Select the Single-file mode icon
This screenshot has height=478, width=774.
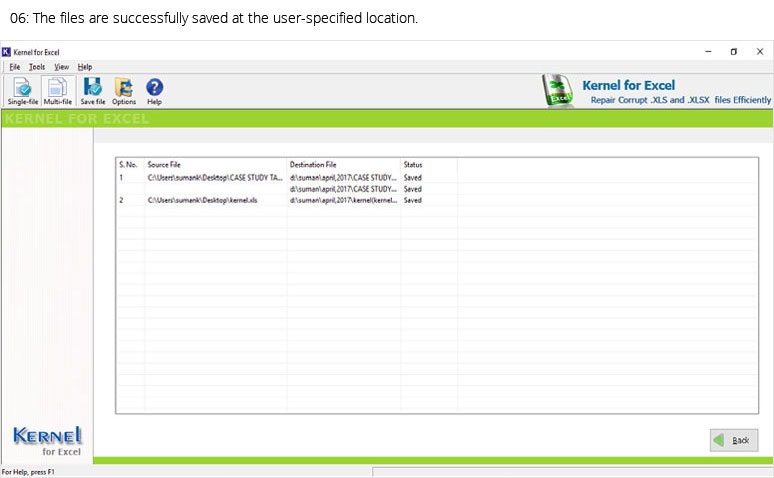click(23, 91)
